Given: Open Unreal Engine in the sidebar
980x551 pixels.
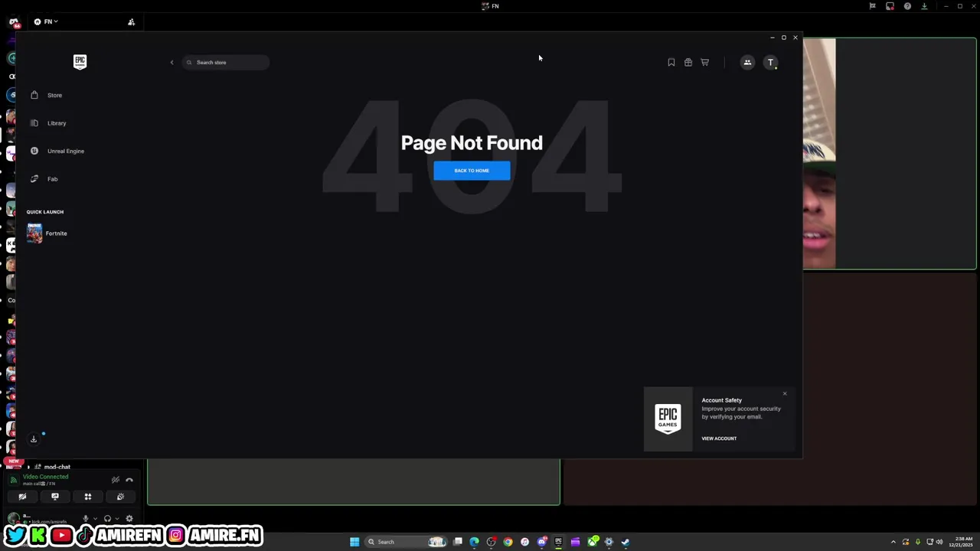Looking at the screenshot, I should 66,151.
